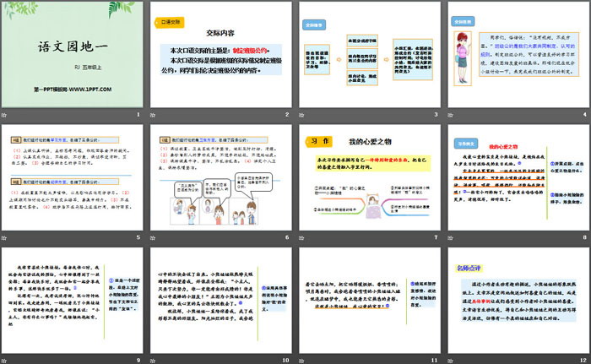This screenshot has height=364, width=591.
Task: Click the animation star icon under slide 2
Action: (153, 115)
